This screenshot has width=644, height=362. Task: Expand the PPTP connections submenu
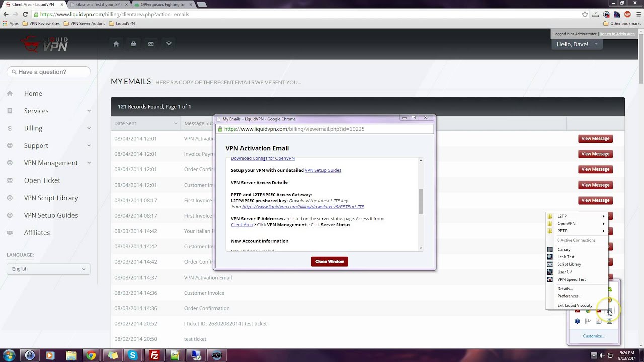click(x=577, y=231)
